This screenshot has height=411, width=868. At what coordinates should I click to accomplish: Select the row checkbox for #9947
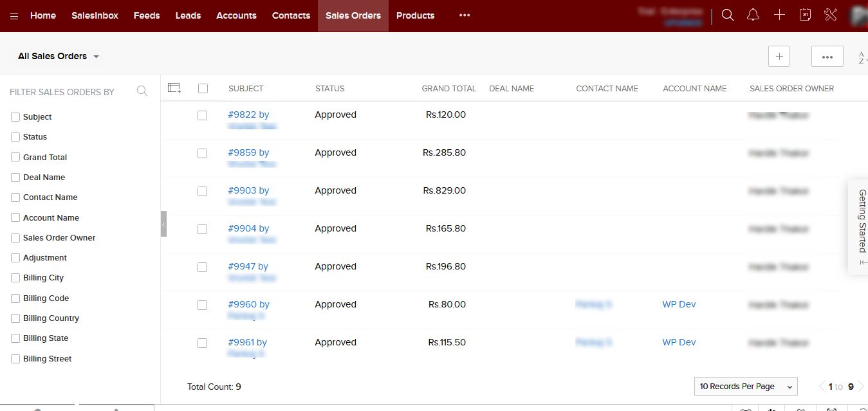[202, 267]
